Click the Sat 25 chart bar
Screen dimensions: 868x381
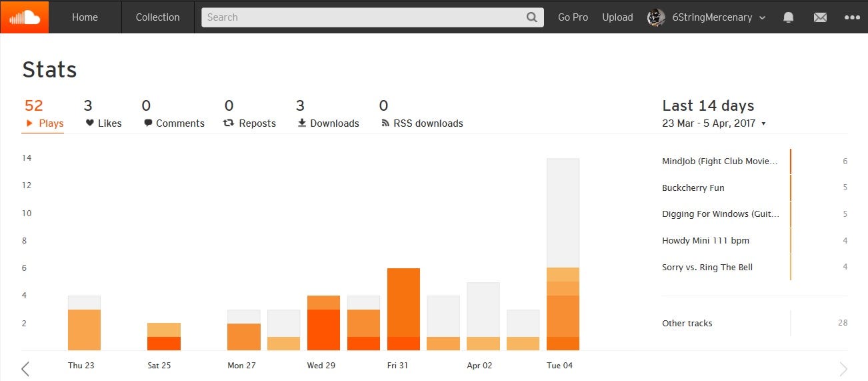(164, 337)
